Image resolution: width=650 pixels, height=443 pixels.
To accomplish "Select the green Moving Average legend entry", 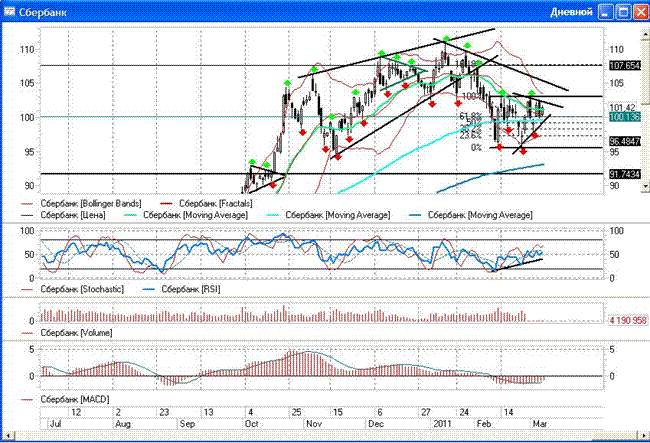I will (186, 215).
